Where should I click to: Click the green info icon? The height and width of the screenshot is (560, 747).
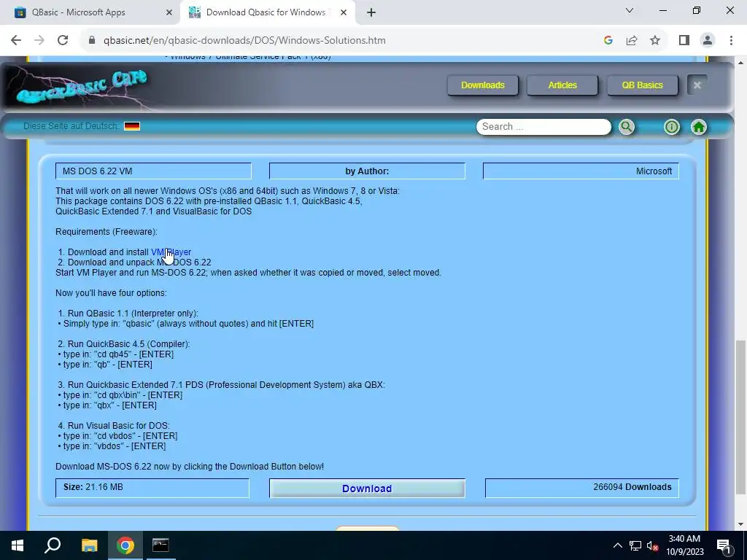coord(672,127)
